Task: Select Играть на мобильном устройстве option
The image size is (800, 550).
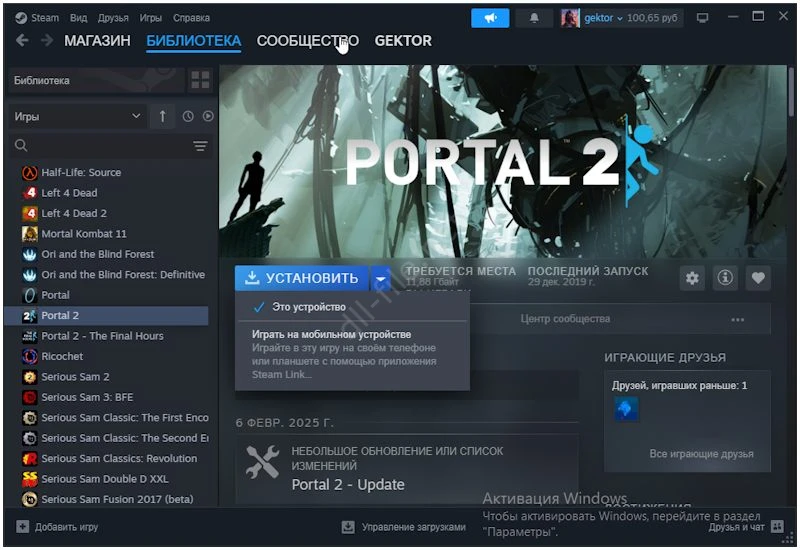Action: [352, 354]
